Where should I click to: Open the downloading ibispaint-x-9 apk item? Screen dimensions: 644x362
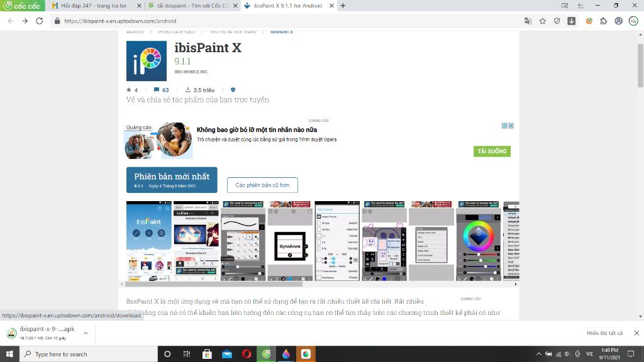pos(43,333)
